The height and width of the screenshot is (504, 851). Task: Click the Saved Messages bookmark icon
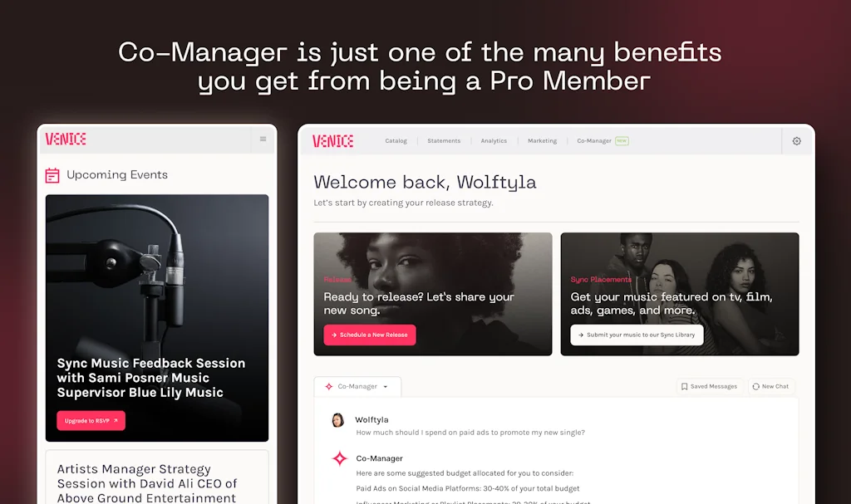tap(685, 386)
